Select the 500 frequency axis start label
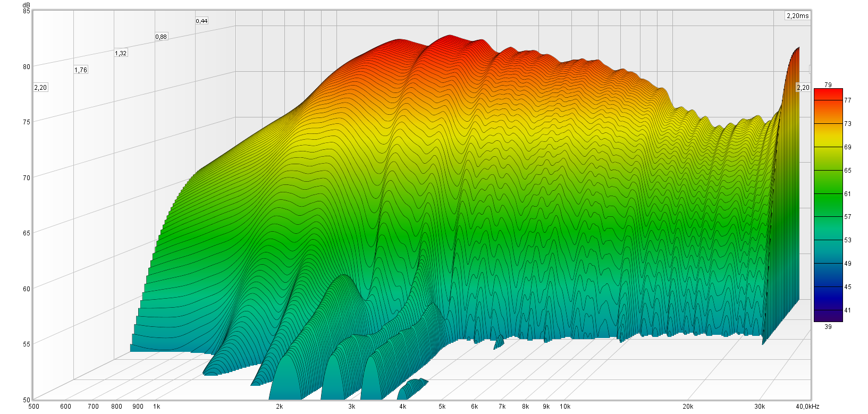 click(x=33, y=407)
